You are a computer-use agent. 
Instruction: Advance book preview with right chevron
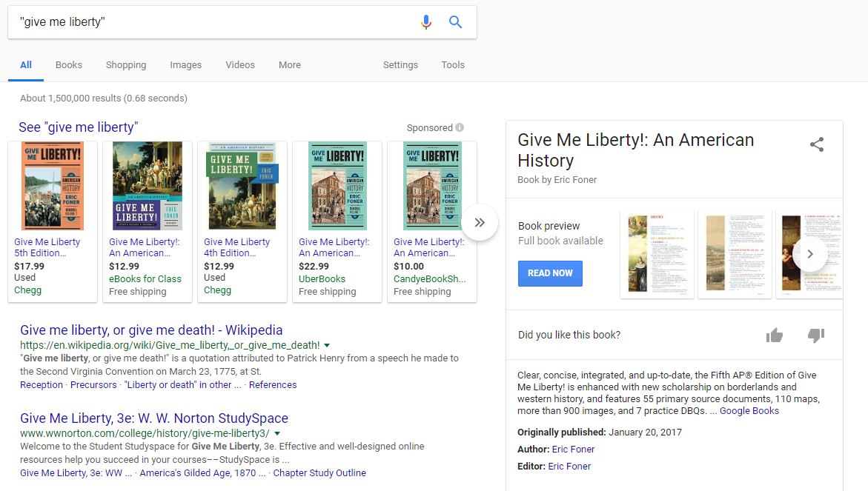point(809,254)
